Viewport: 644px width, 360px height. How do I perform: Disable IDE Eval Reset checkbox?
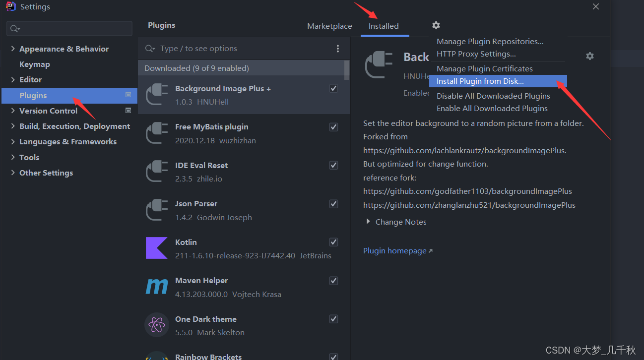tap(333, 165)
